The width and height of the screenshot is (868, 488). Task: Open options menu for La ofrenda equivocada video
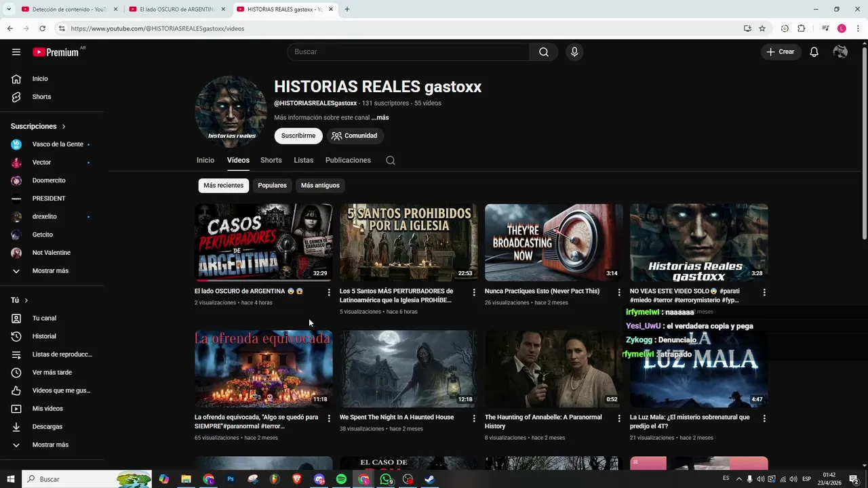coord(329,418)
